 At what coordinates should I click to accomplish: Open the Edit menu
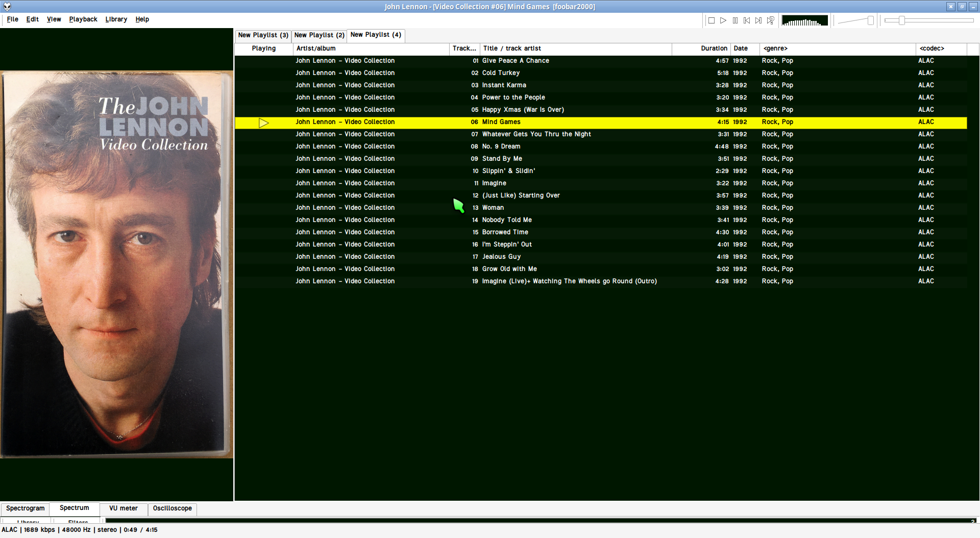point(32,19)
